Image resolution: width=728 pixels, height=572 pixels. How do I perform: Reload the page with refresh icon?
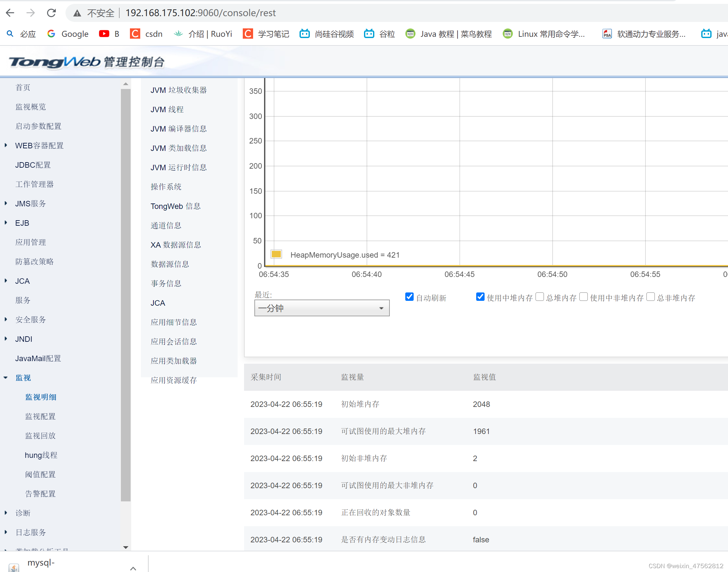coord(51,13)
